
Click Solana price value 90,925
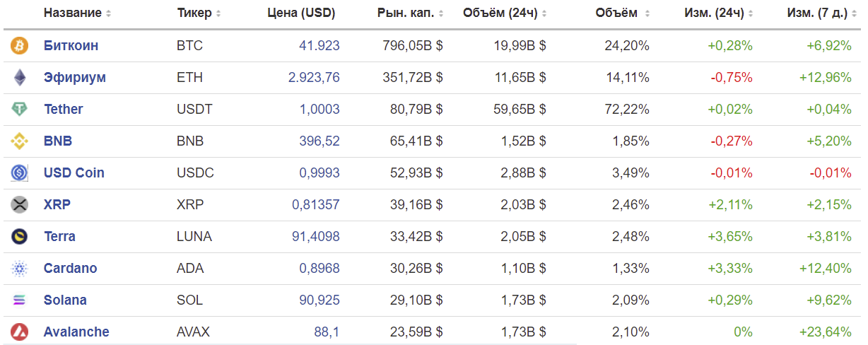(x=319, y=300)
